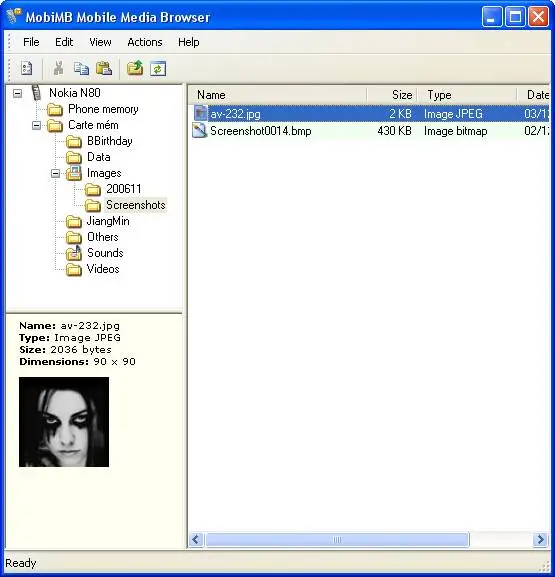Click the MobiMB title bar app icon
The image size is (555, 577).
14,16
